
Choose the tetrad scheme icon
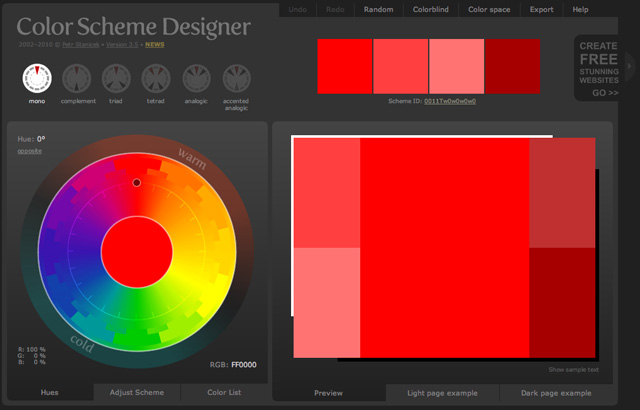(x=156, y=77)
